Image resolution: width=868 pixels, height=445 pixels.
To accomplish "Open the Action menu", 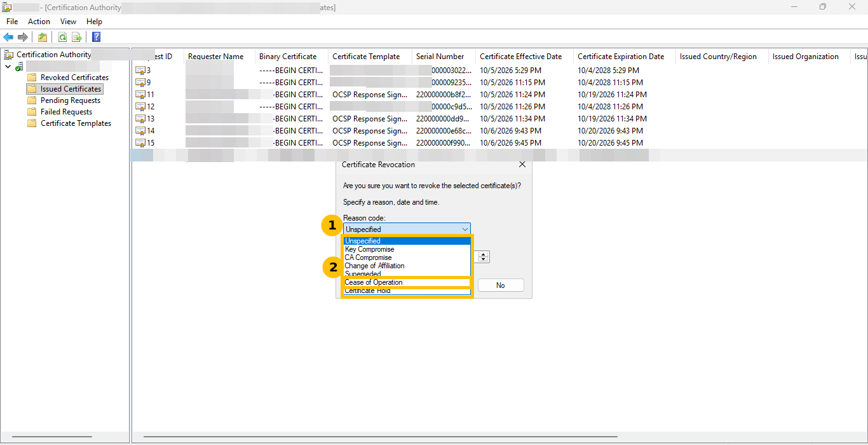I will coord(39,22).
